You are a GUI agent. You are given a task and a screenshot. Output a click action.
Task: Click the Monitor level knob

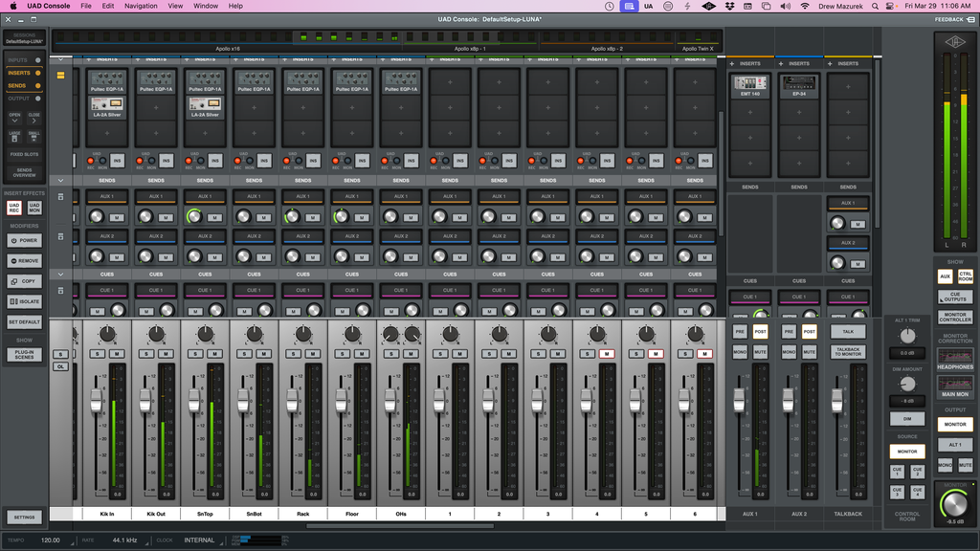954,503
